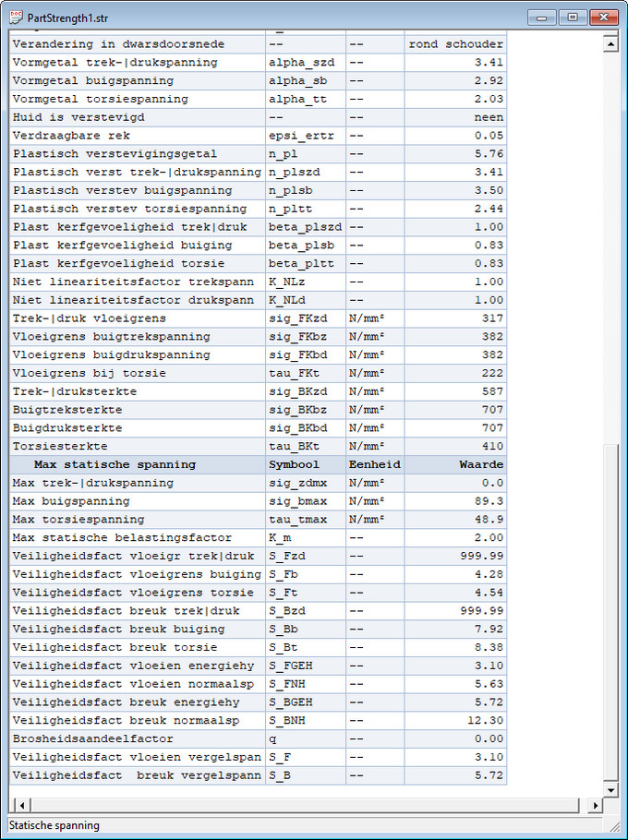This screenshot has width=628, height=840.
Task: Select the beta_plszd symbol cell
Action: coord(306,226)
